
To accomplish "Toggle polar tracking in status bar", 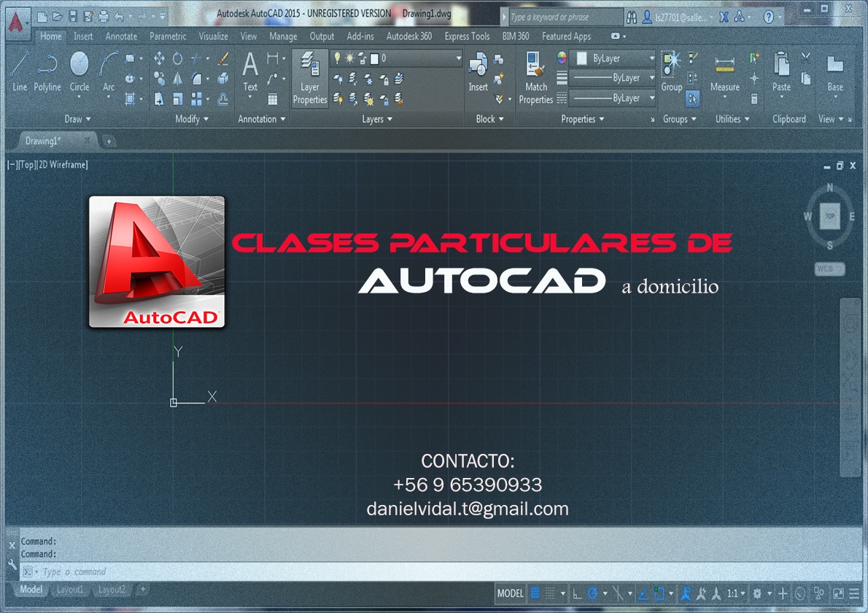I will [592, 593].
